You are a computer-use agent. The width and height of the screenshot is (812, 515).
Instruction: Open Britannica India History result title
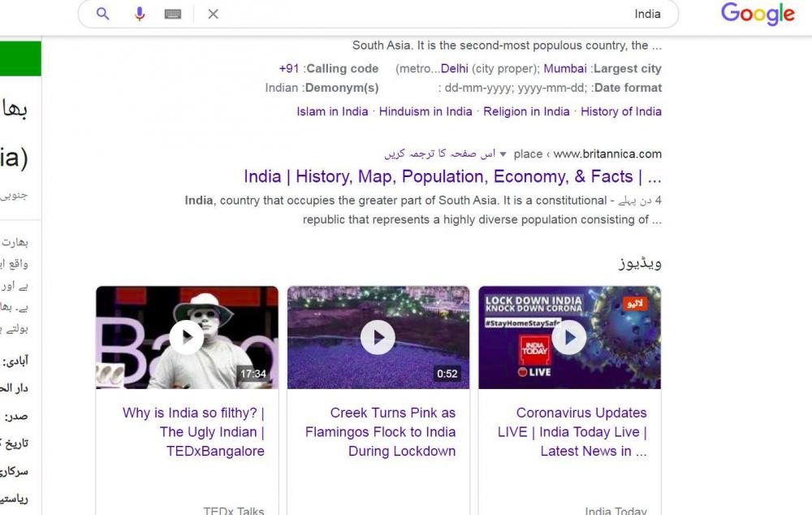(452, 176)
